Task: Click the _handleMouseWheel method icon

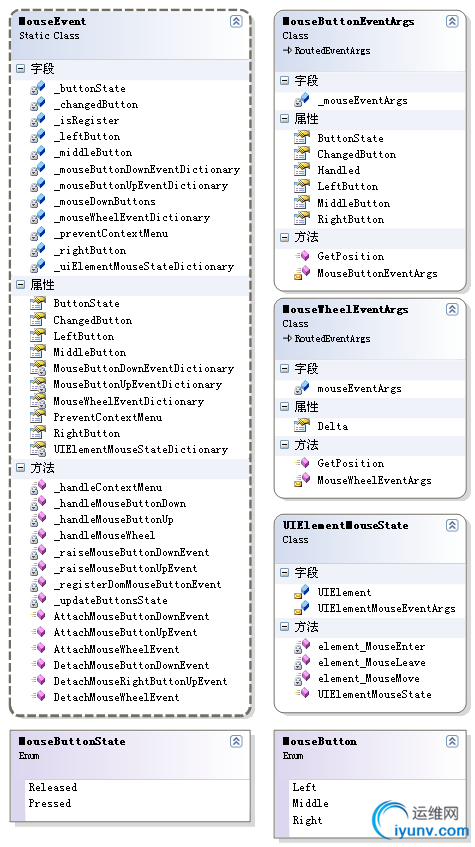Action: tap(38, 535)
